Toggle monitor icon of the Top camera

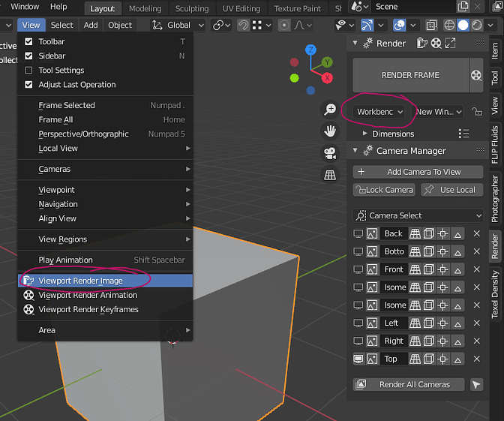coord(358,359)
